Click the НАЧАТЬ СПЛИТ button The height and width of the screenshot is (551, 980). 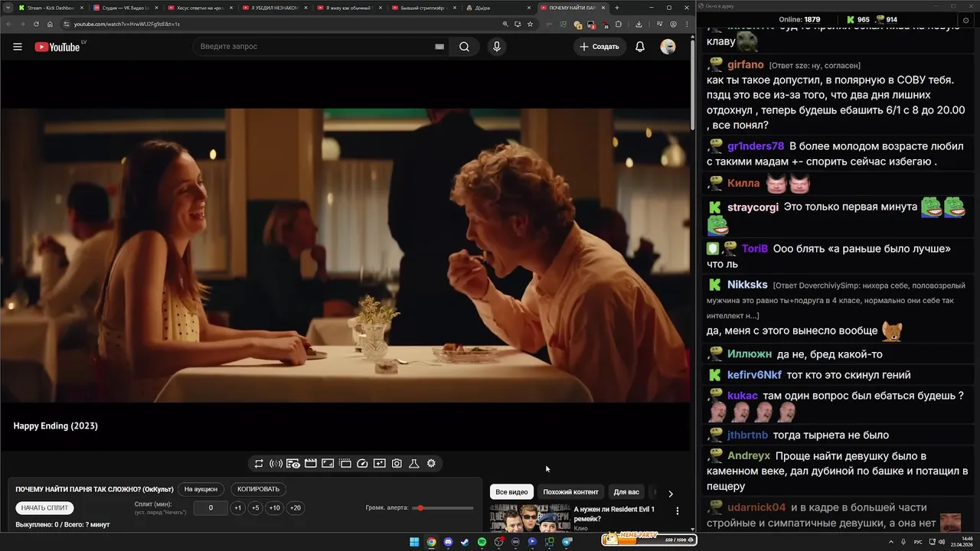click(x=44, y=508)
